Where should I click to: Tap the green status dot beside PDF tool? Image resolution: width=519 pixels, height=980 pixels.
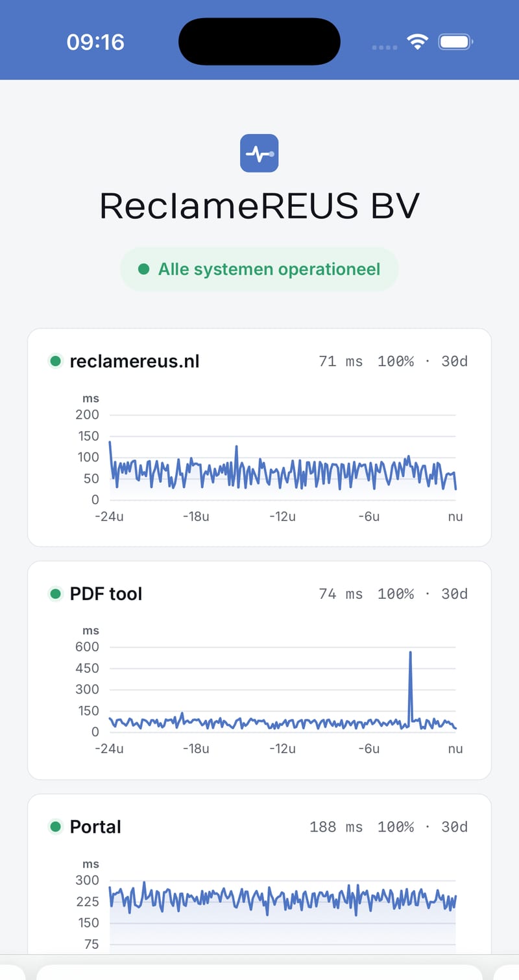click(55, 594)
